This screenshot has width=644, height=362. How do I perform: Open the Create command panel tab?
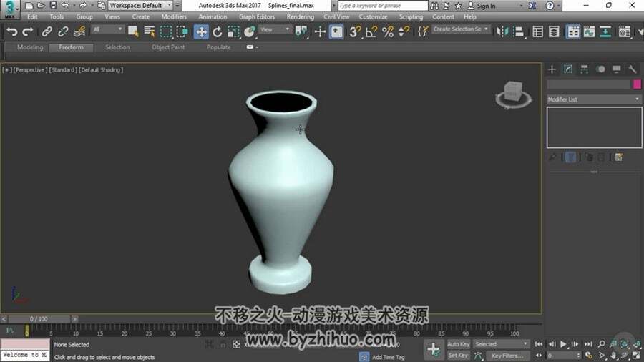[552, 69]
